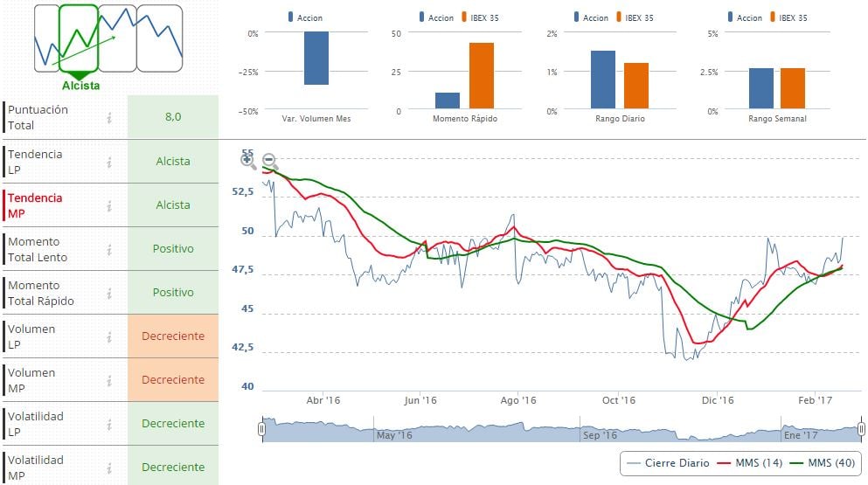This screenshot has width=868, height=485.
Task: Select the Volumen MP row label
Action: point(31,380)
